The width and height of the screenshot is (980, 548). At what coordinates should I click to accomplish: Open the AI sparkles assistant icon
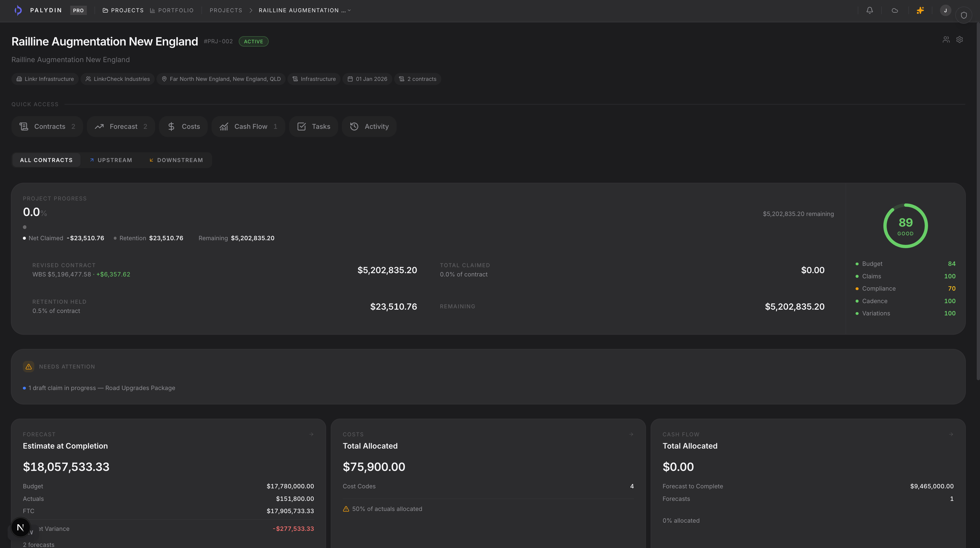pyautogui.click(x=920, y=10)
